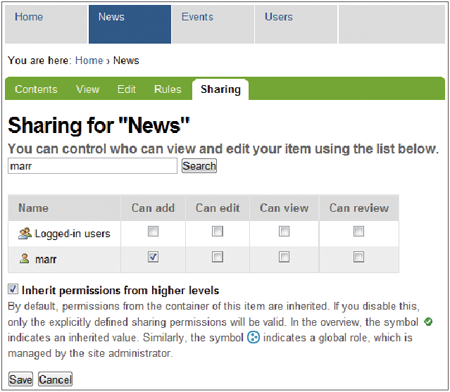Uncheck Can add for marr
The image size is (450, 392).
[153, 257]
